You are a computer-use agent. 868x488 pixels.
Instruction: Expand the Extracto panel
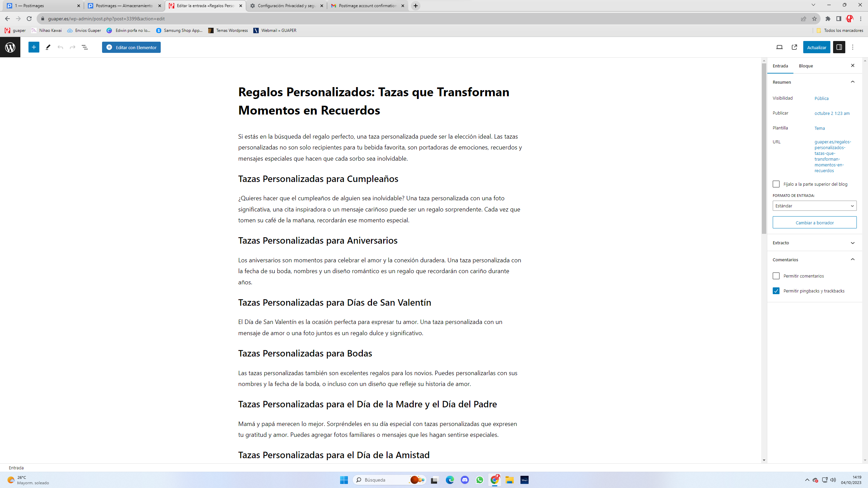814,243
